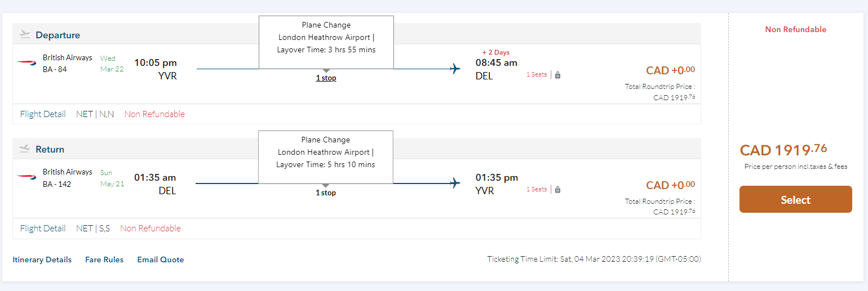The image size is (868, 291).
Task: Click the baggage icon on return flight
Action: (557, 190)
